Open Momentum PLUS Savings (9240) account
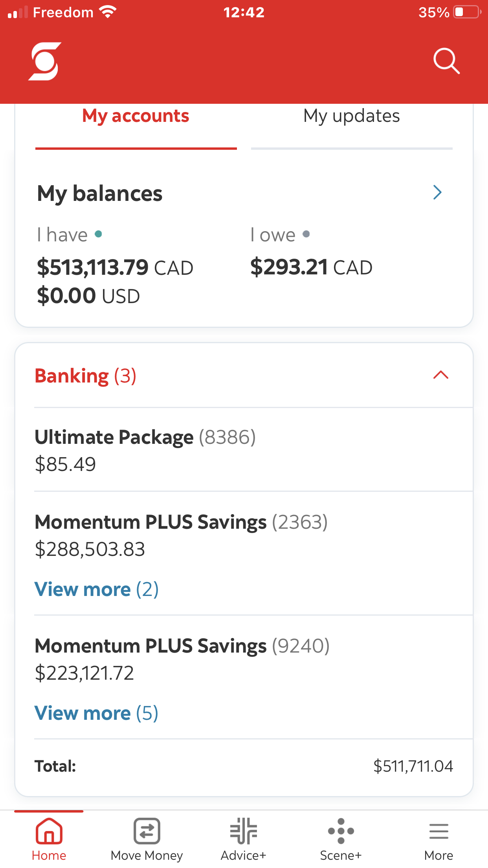 (182, 658)
